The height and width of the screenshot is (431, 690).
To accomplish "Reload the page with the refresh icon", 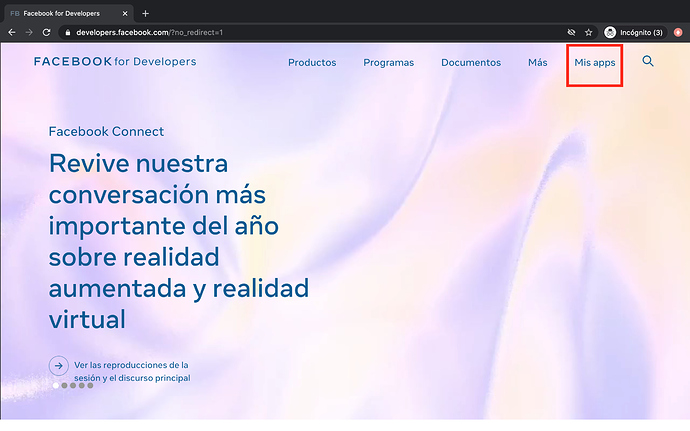I will (x=46, y=33).
